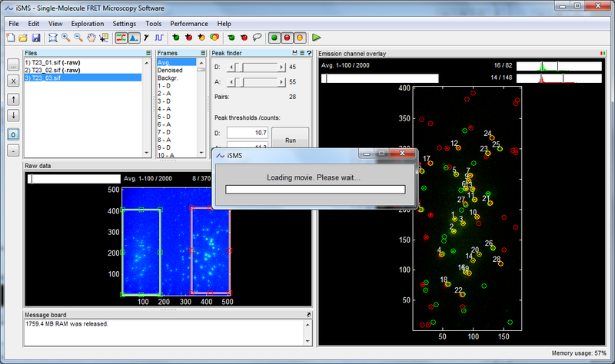Click the X remove file button

coord(12,81)
